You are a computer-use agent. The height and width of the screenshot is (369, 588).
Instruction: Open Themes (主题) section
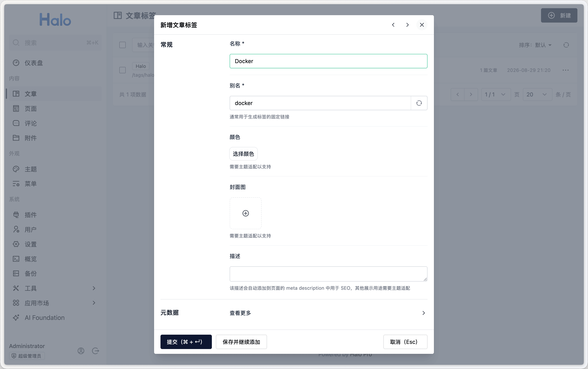pos(55,169)
